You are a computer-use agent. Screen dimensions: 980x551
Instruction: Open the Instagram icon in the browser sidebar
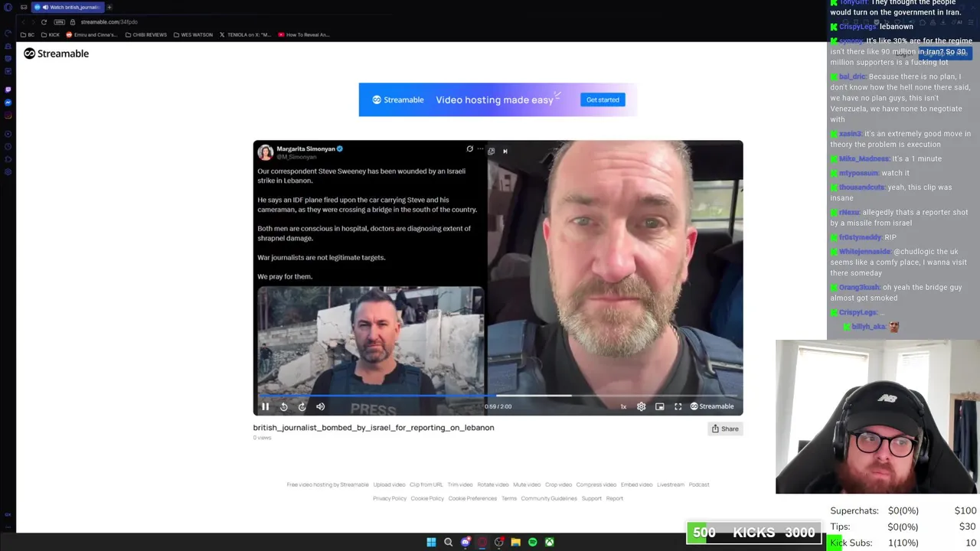[8, 116]
